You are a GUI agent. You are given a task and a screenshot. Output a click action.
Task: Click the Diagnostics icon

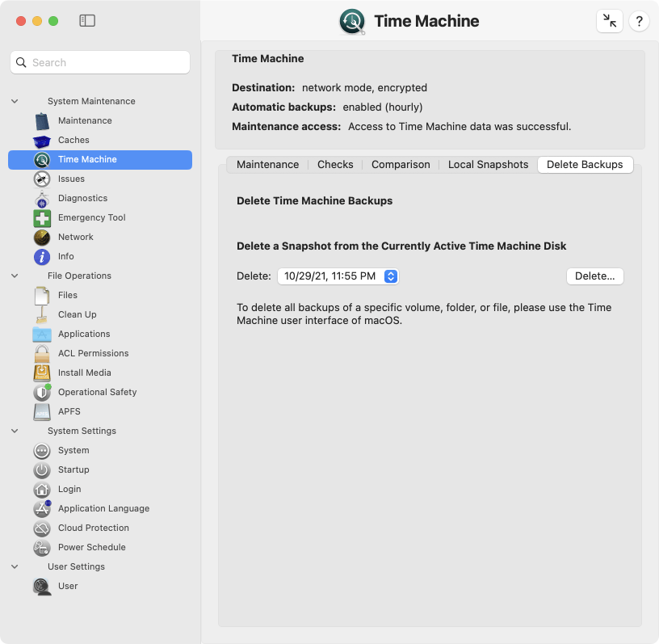[x=42, y=199]
